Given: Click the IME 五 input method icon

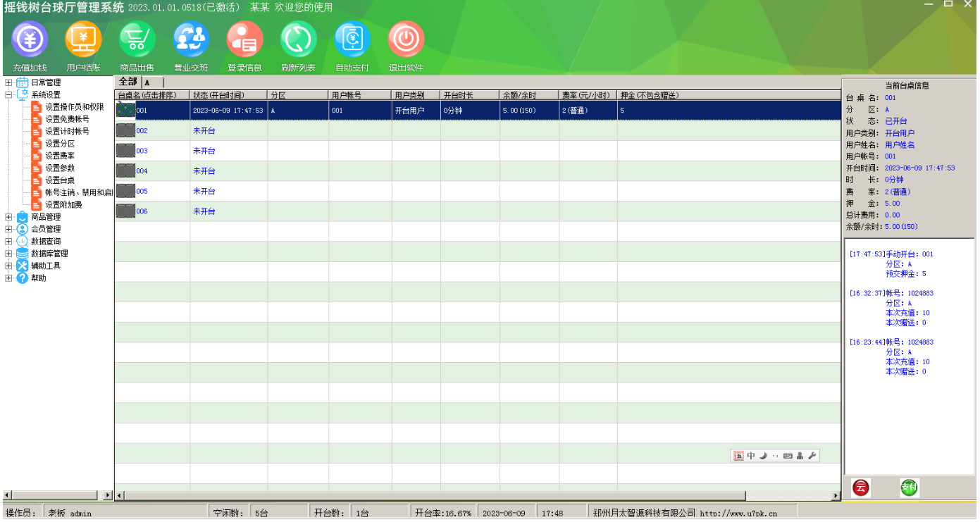Looking at the screenshot, I should pos(739,456).
